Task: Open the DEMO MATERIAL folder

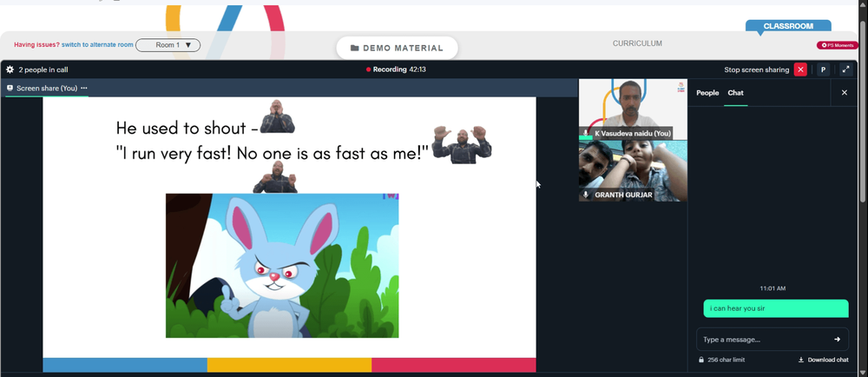Action: (x=397, y=48)
